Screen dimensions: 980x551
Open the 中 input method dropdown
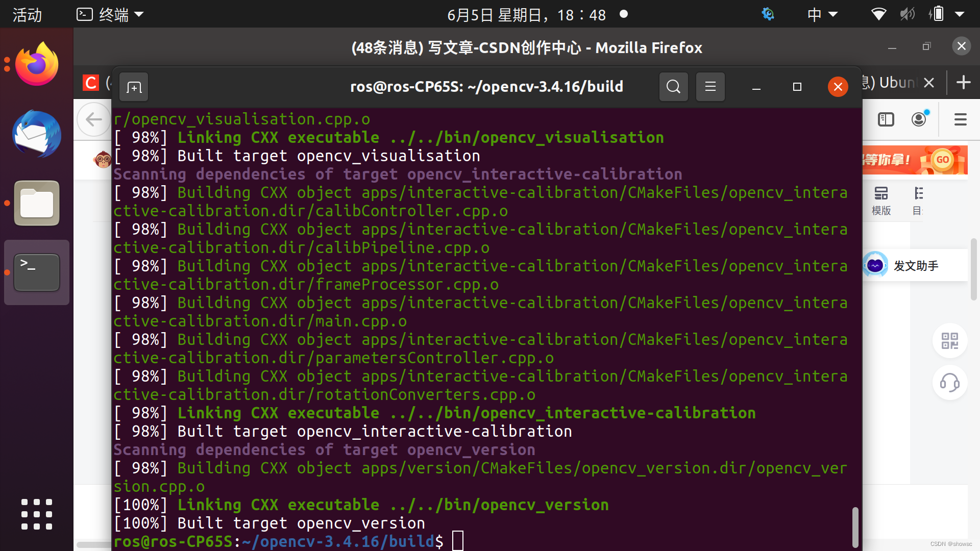click(x=822, y=14)
